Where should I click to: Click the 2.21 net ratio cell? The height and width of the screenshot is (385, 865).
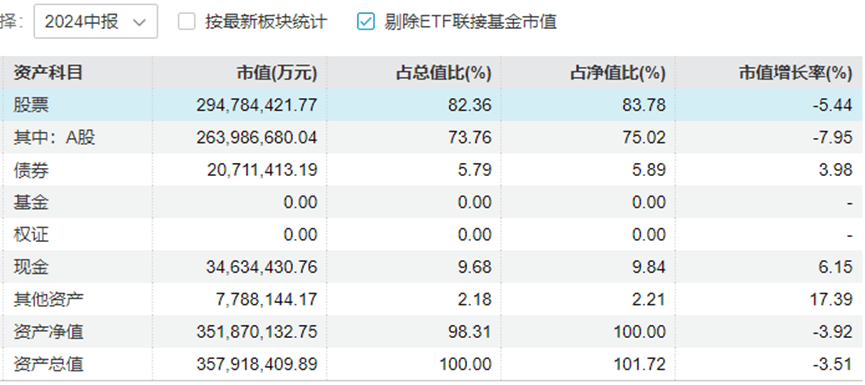point(649,300)
